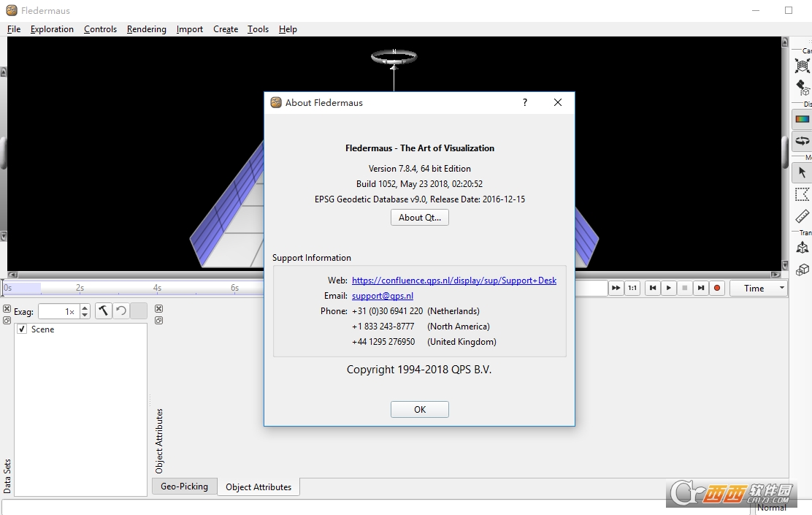Switch to the Geo-Picking tab
Screen dimensions: 812x515
(x=184, y=487)
